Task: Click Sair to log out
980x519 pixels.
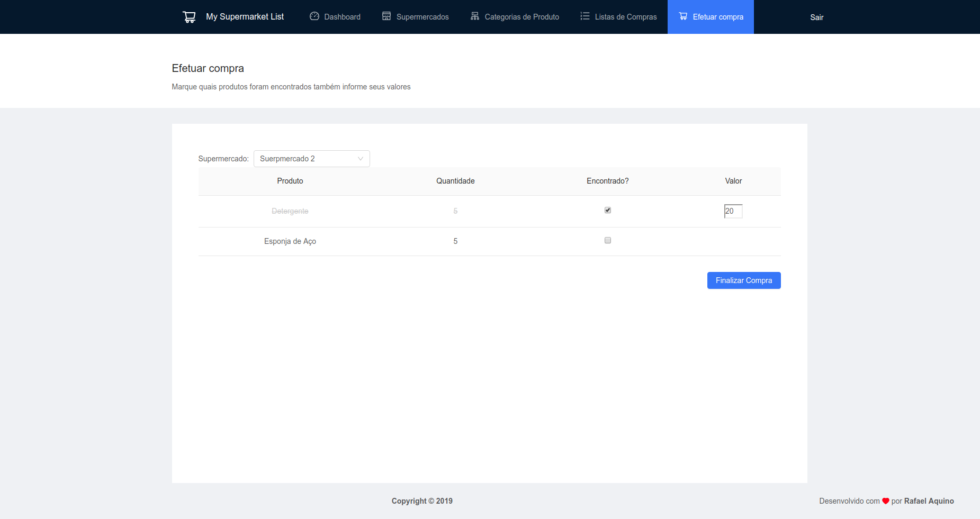Action: (x=817, y=17)
